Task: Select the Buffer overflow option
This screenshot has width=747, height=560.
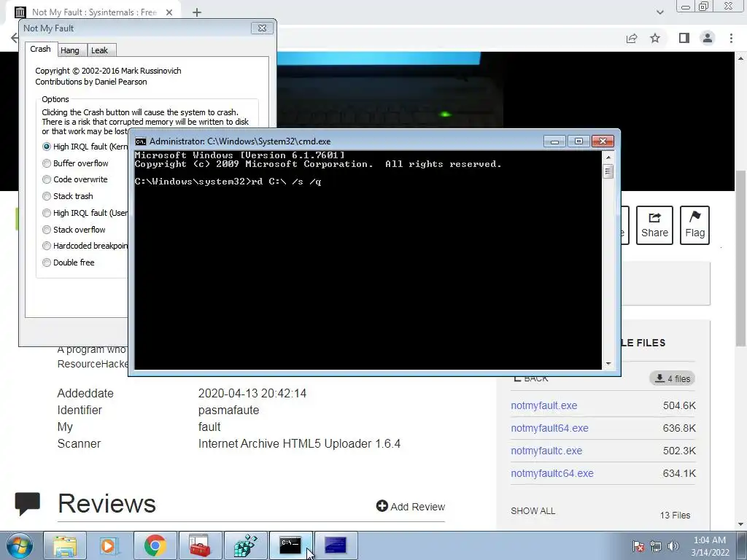Action: [75, 163]
